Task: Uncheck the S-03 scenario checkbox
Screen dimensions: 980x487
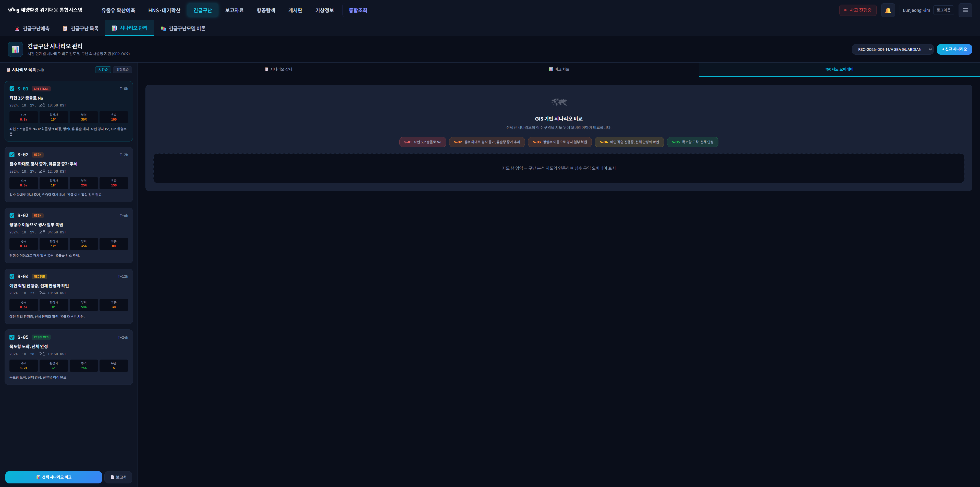Action: coord(12,216)
